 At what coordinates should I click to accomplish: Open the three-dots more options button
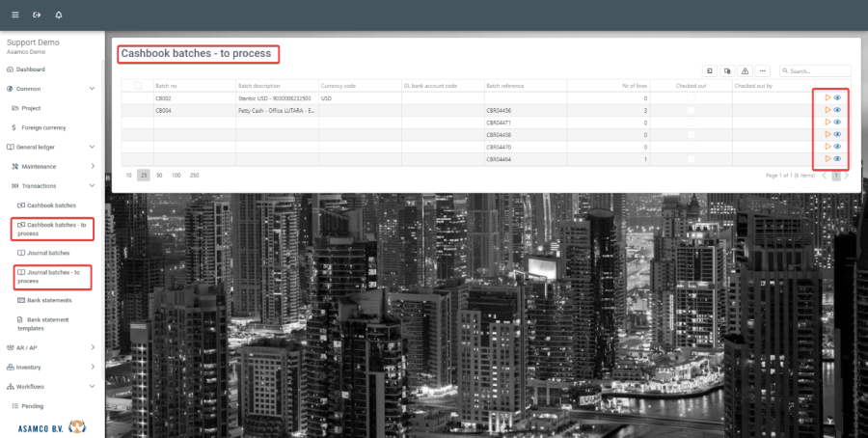pyautogui.click(x=763, y=70)
